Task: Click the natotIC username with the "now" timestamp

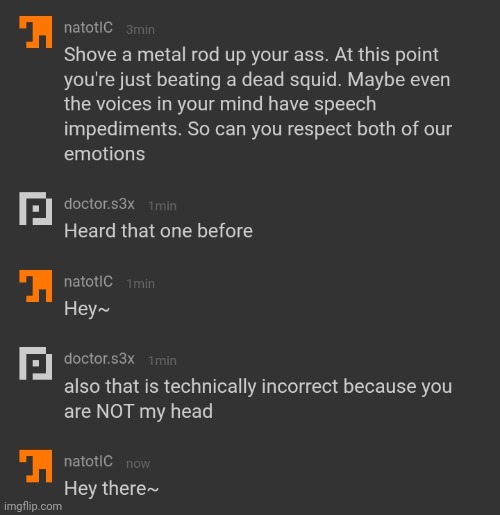Action: pyautogui.click(x=88, y=462)
